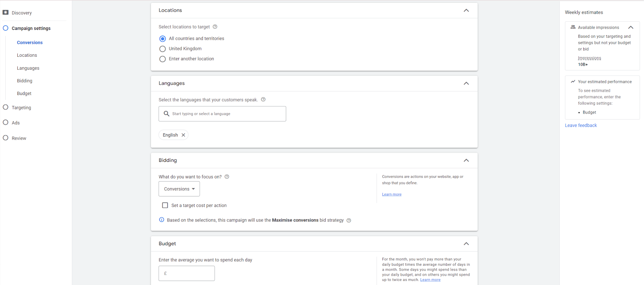
Task: Choose Enter another location radio
Action: [x=163, y=59]
